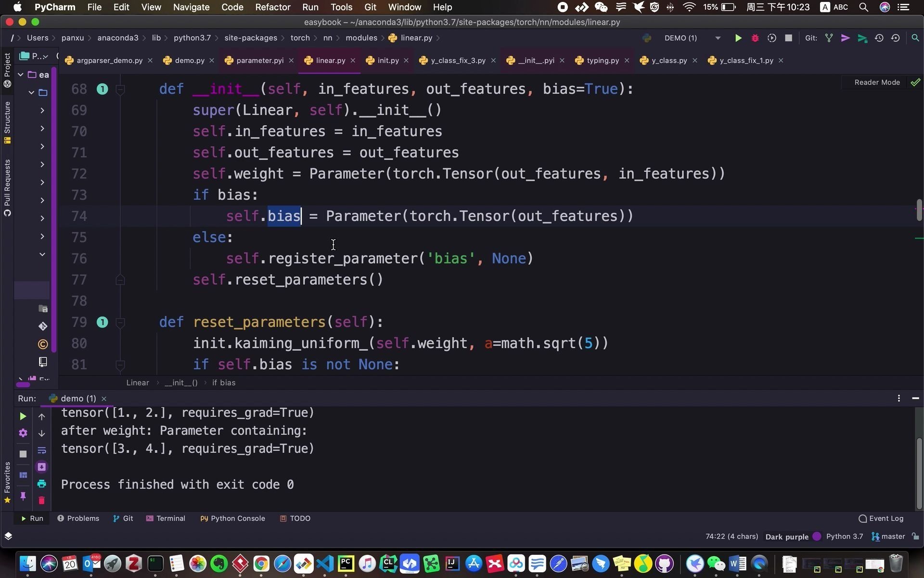Open the Refactor menu
Screen dimensions: 924x578
click(272, 7)
